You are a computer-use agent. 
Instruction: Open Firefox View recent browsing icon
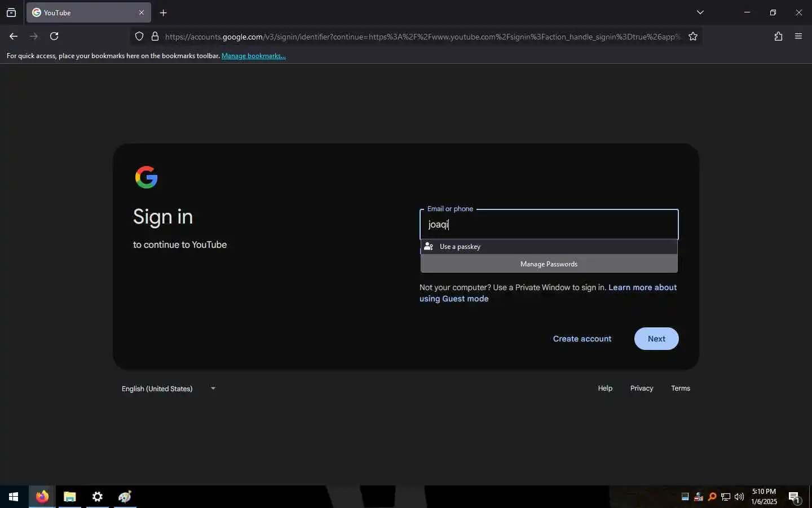click(11, 12)
